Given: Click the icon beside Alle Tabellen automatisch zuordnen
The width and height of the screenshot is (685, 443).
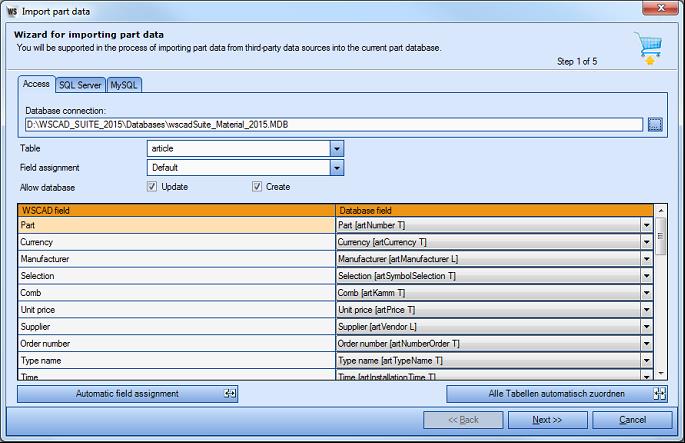Looking at the screenshot, I should (659, 394).
